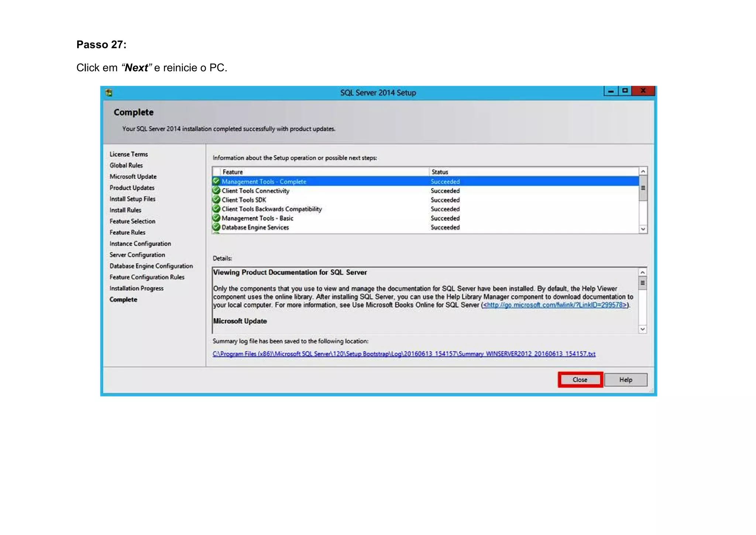756x535 pixels.
Task: Click the feature list scrollbar thumb
Action: (x=643, y=188)
